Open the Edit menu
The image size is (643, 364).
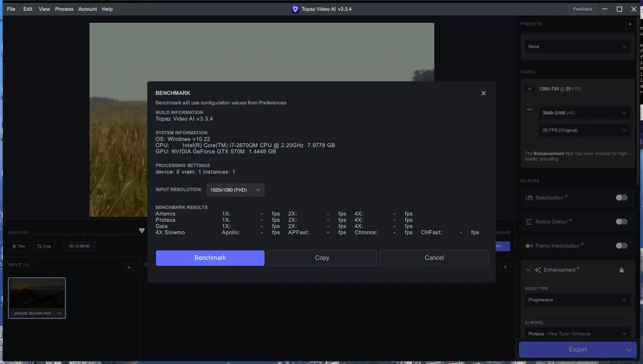[28, 9]
